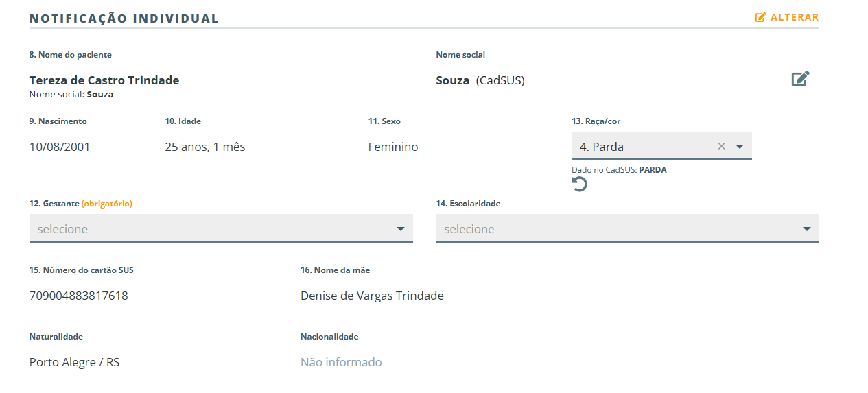Click the NOTIFICAÇÃO INDIVIDUAL section header

click(x=124, y=19)
